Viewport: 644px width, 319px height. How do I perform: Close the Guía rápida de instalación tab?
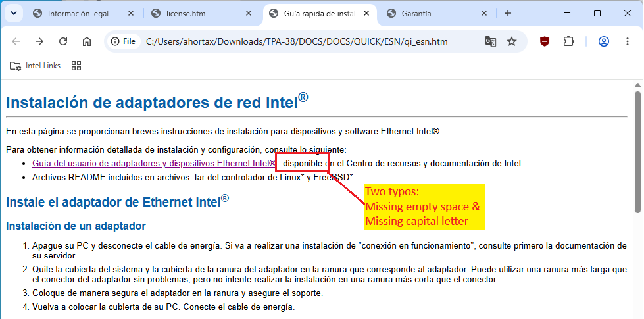pyautogui.click(x=366, y=14)
